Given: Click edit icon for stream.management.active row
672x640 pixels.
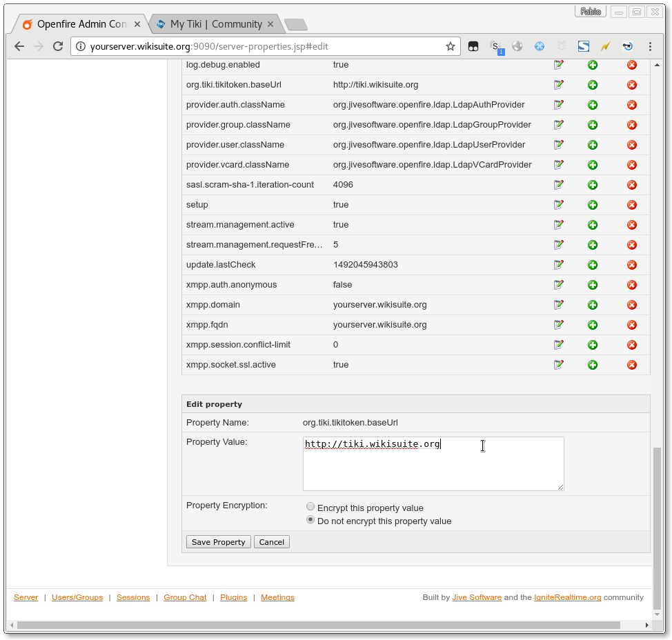Looking at the screenshot, I should [x=559, y=225].
